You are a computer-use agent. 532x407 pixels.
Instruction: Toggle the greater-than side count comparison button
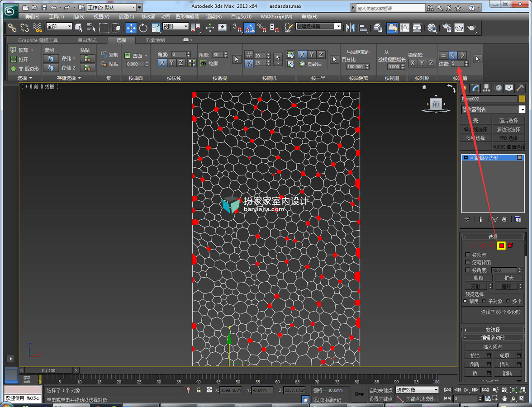click(462, 55)
